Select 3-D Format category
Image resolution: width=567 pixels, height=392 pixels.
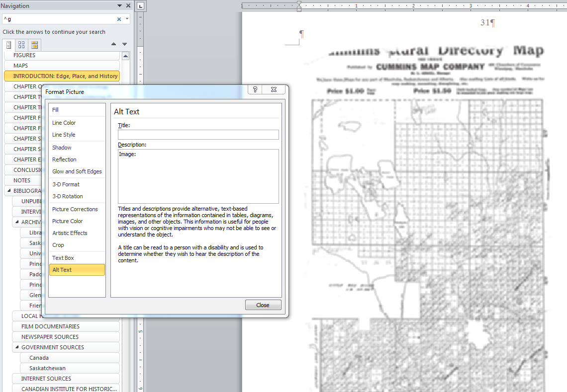click(x=77, y=185)
